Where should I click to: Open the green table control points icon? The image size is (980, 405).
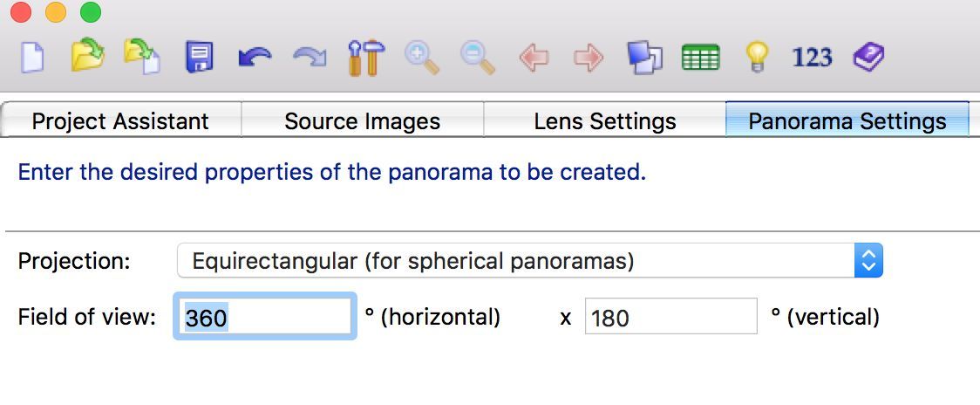click(701, 58)
